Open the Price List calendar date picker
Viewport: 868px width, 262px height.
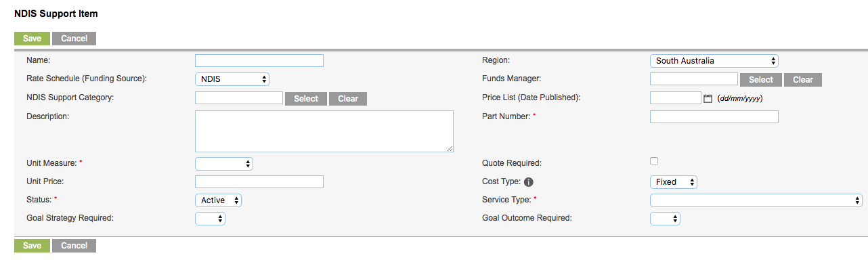[708, 98]
